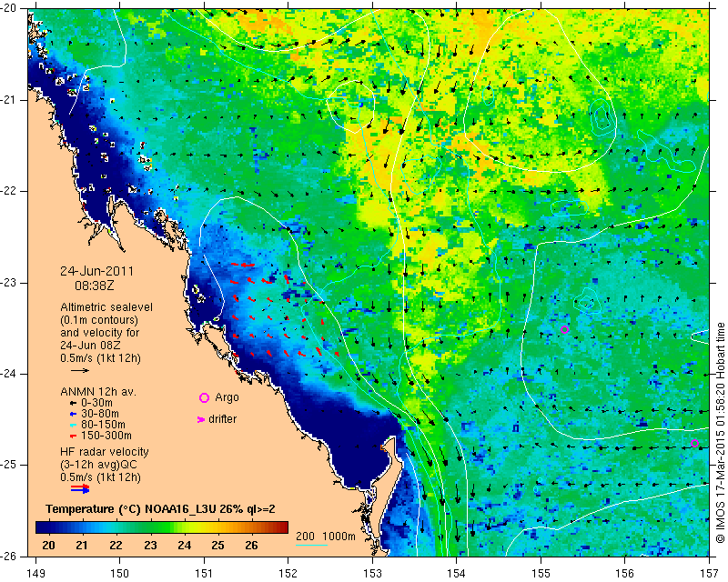Select the cyan 80-150m ANMN arrow symbol
728x582 pixels.
73,425
